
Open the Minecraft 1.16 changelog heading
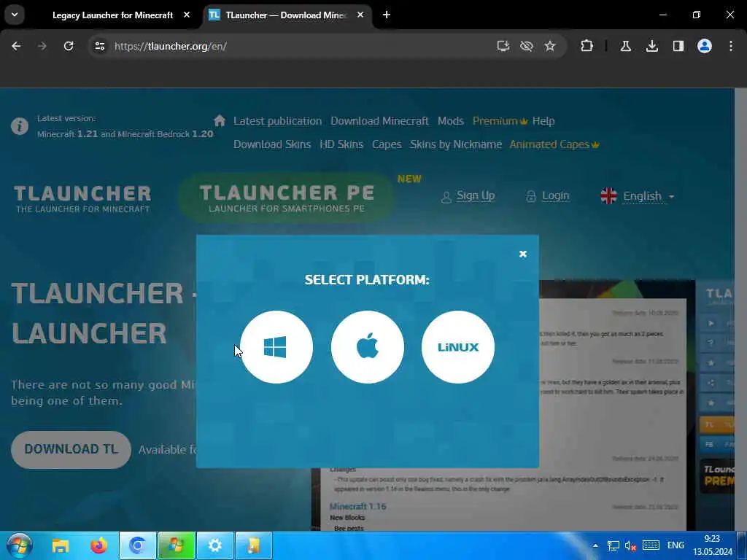point(357,506)
